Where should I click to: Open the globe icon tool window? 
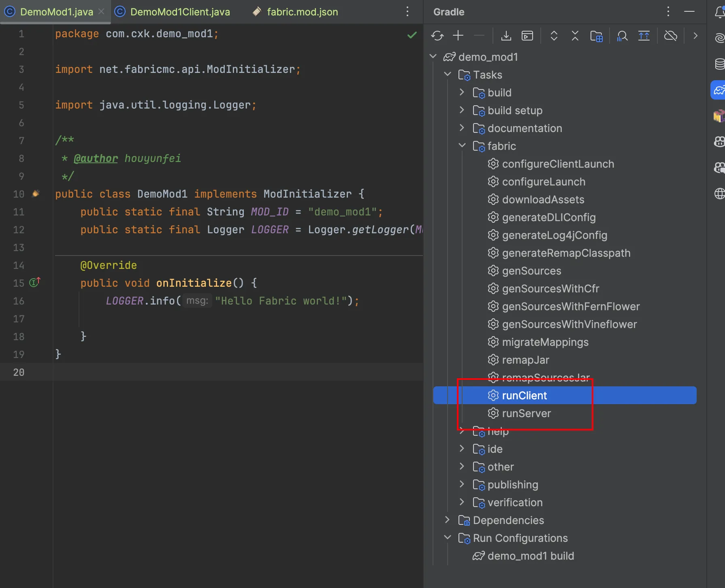[719, 194]
